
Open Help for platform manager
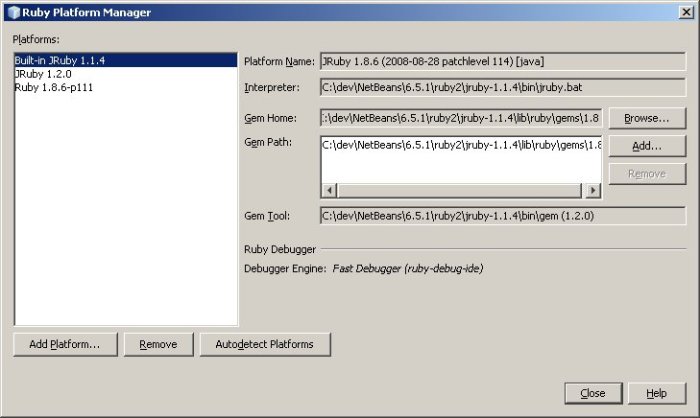pyautogui.click(x=657, y=393)
